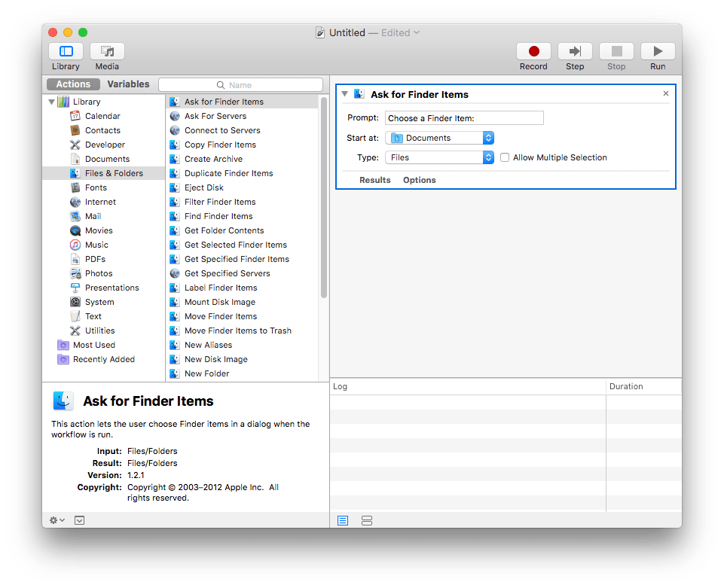Select Photos category in Library
This screenshot has height=588, width=724.
pos(99,273)
